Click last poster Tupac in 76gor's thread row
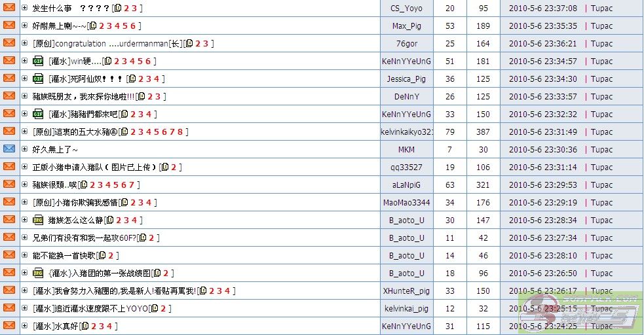This screenshot has width=644, height=335. (601, 43)
